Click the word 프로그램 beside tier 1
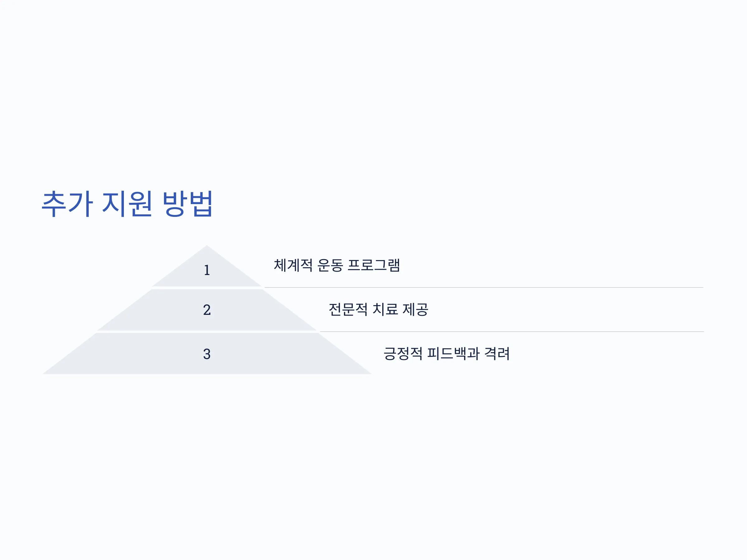Viewport: 747px width, 560px height. click(x=374, y=265)
